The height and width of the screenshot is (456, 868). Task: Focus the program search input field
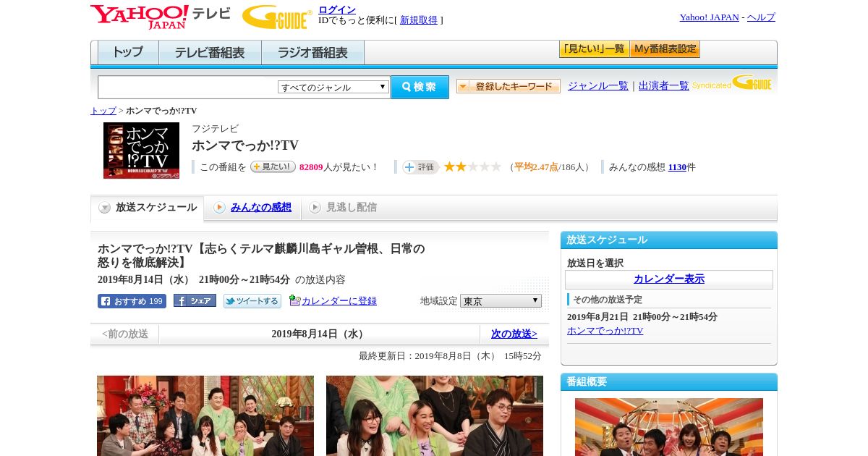coord(188,87)
